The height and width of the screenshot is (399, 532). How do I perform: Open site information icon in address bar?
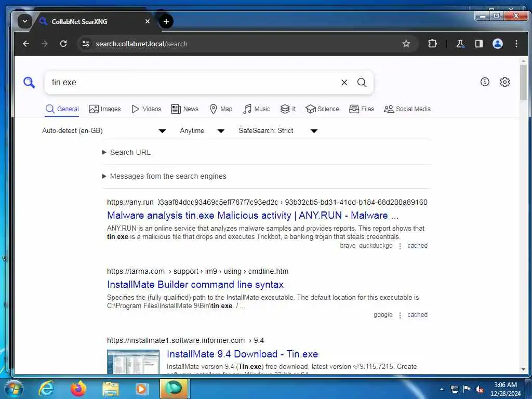point(86,44)
